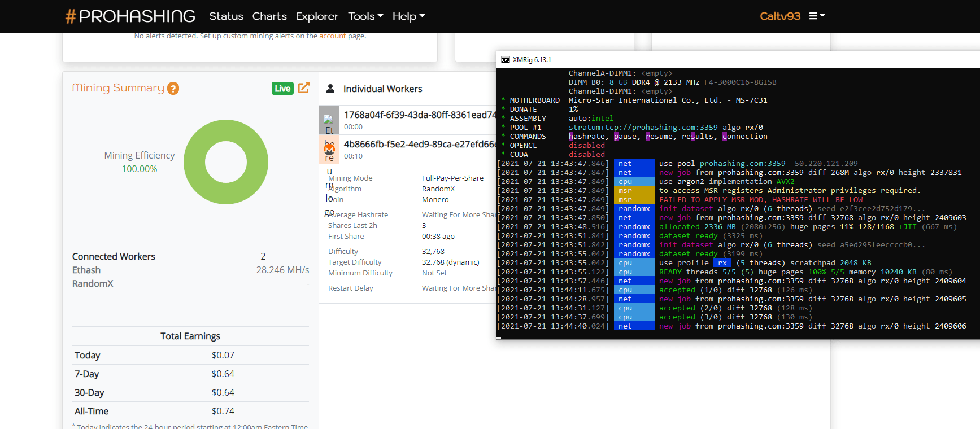Click the Not Set minimum difficulty value
Image resolution: width=980 pixels, height=429 pixels.
434,273
